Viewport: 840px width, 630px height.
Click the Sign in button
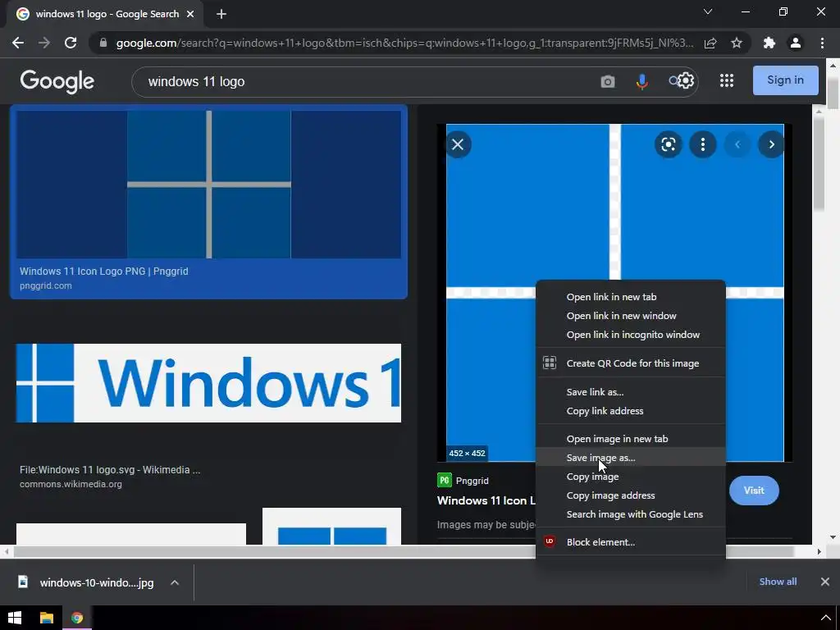coord(785,80)
